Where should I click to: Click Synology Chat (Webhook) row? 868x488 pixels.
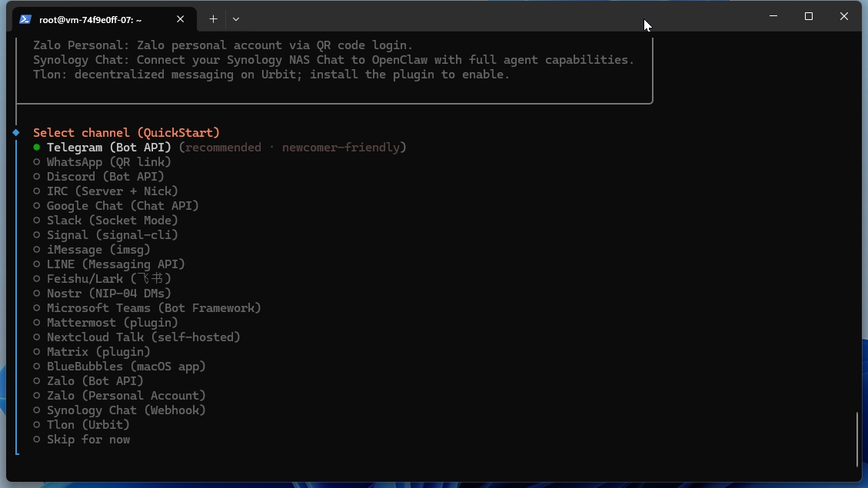[120, 410]
